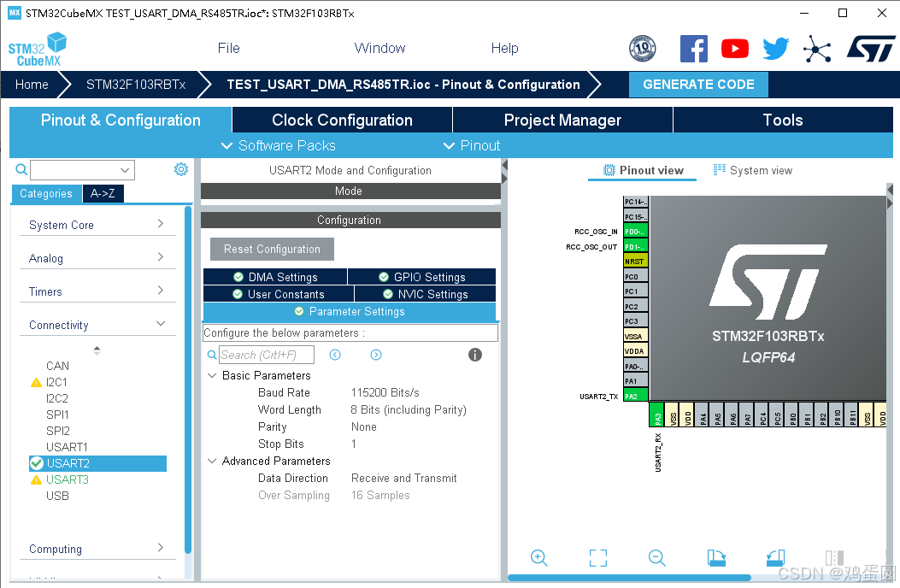The image size is (900, 588).
Task: Open the Facebook link icon
Action: point(693,49)
